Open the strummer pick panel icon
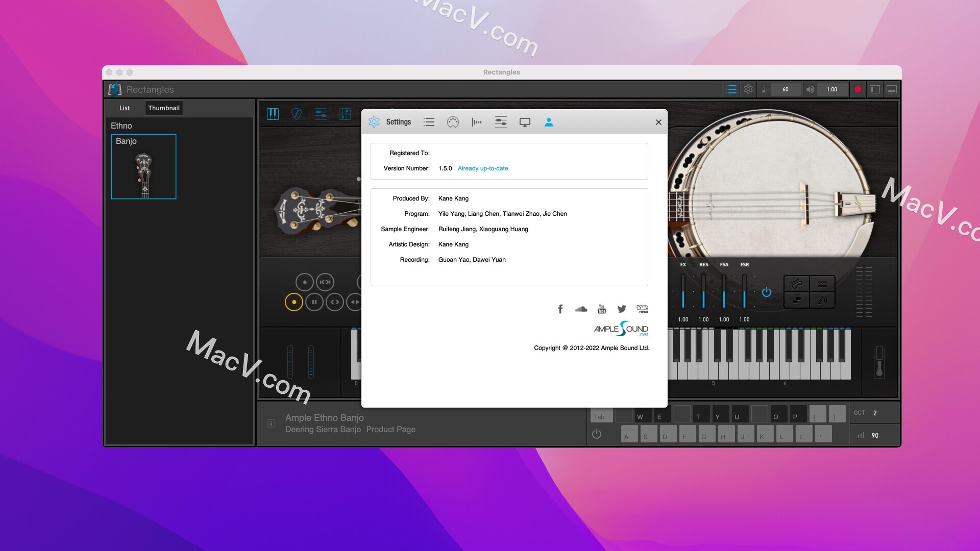 (x=296, y=114)
